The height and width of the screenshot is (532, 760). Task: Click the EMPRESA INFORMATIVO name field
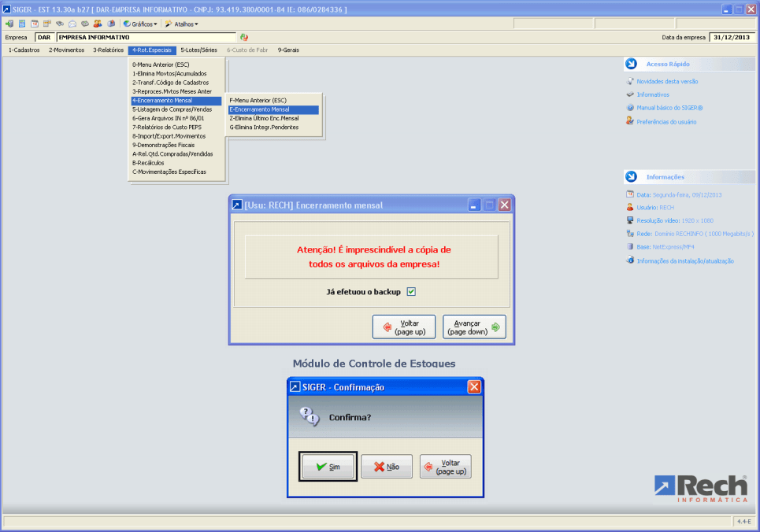[146, 37]
